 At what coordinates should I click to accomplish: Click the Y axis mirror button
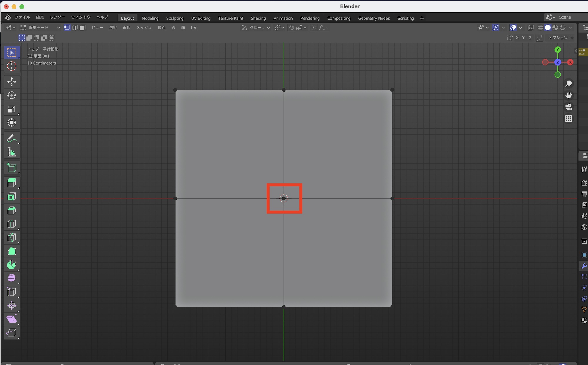click(523, 38)
